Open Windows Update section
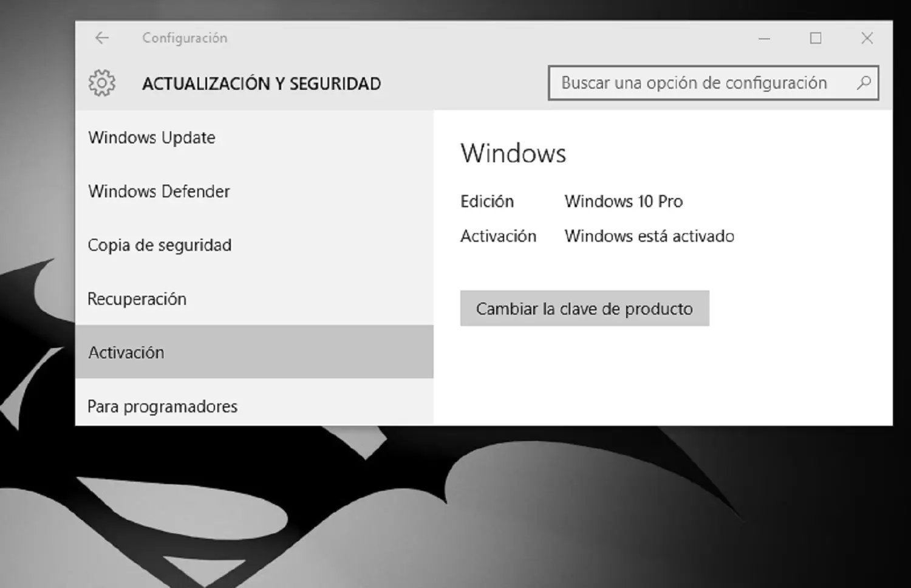911x588 pixels. point(254,137)
